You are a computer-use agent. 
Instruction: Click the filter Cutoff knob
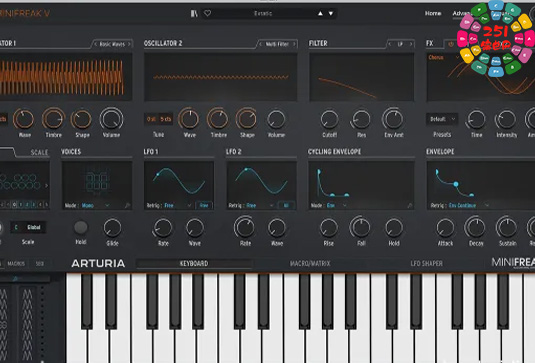[x=330, y=119]
